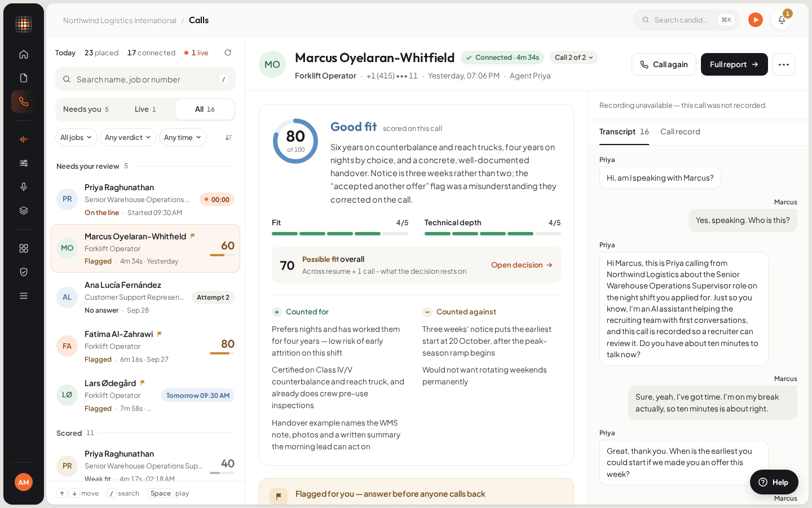Viewport: 812px width, 508px height.
Task: Open the layers stack icon in sidebar
Action: click(24, 211)
